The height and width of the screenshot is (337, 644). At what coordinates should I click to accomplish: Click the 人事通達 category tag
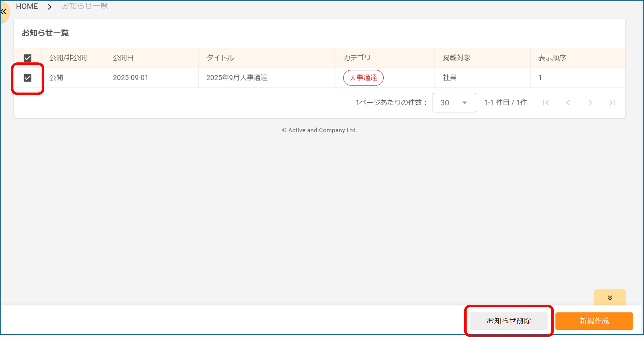[x=363, y=78]
